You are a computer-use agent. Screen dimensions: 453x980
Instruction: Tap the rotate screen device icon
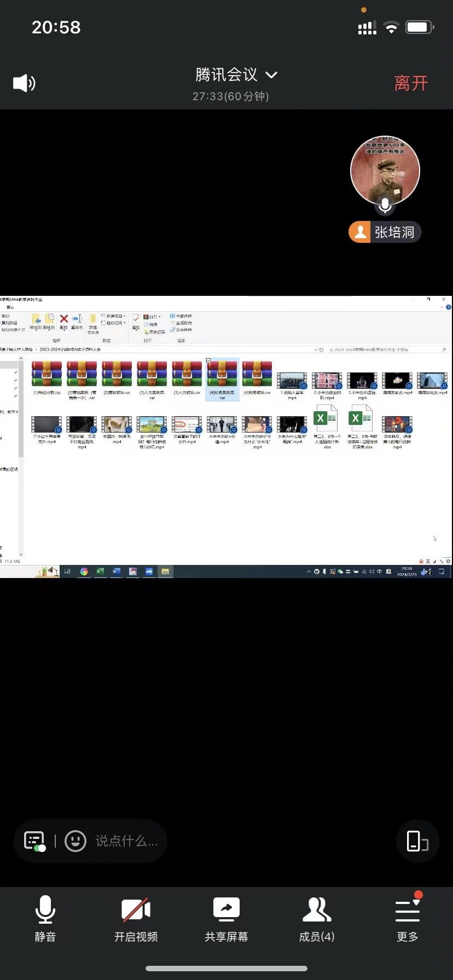(x=417, y=841)
